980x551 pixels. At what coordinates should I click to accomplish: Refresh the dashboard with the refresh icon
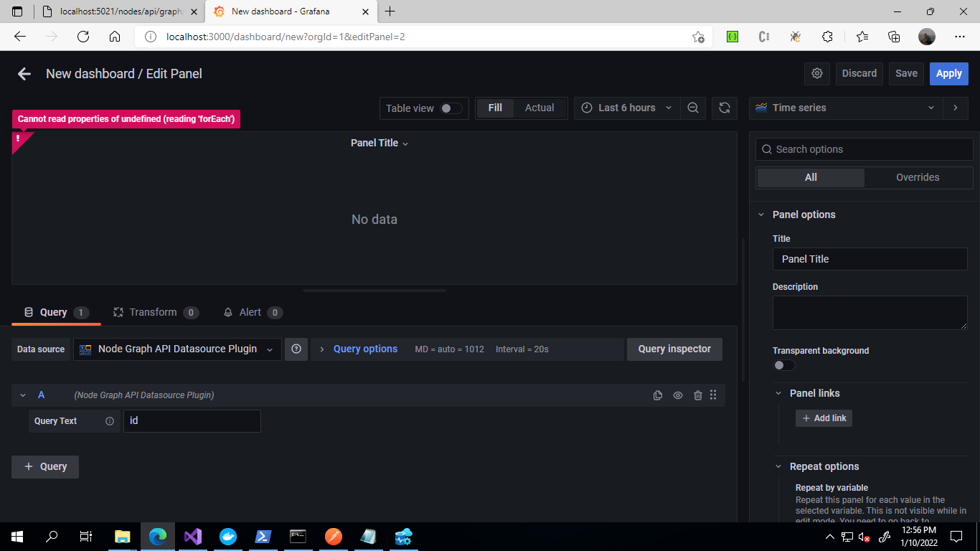tap(725, 108)
